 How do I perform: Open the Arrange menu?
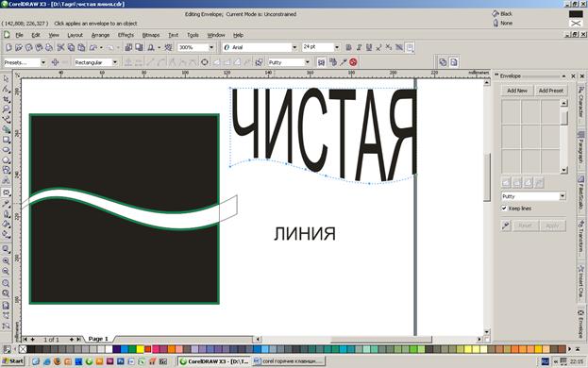[x=100, y=35]
